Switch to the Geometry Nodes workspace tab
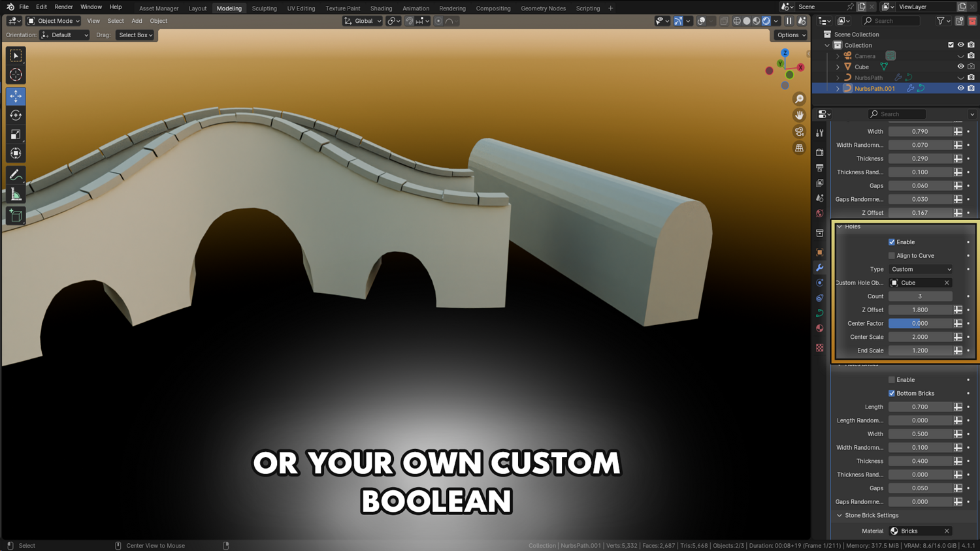The image size is (980, 551). click(x=543, y=8)
